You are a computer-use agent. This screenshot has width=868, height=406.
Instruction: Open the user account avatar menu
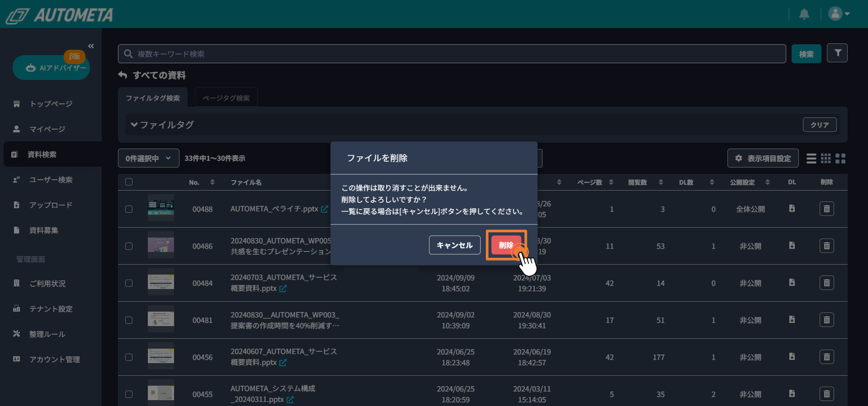839,14
